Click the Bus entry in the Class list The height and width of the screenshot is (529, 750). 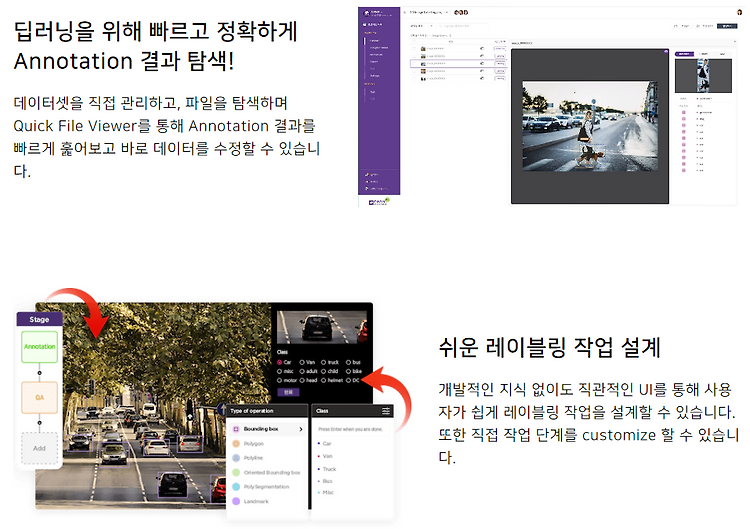325,481
